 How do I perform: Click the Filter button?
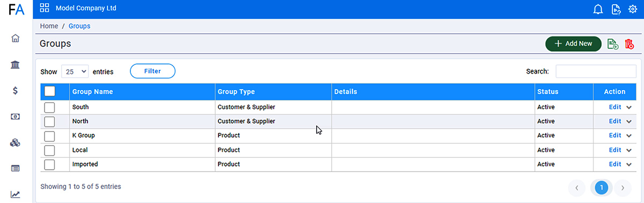153,71
